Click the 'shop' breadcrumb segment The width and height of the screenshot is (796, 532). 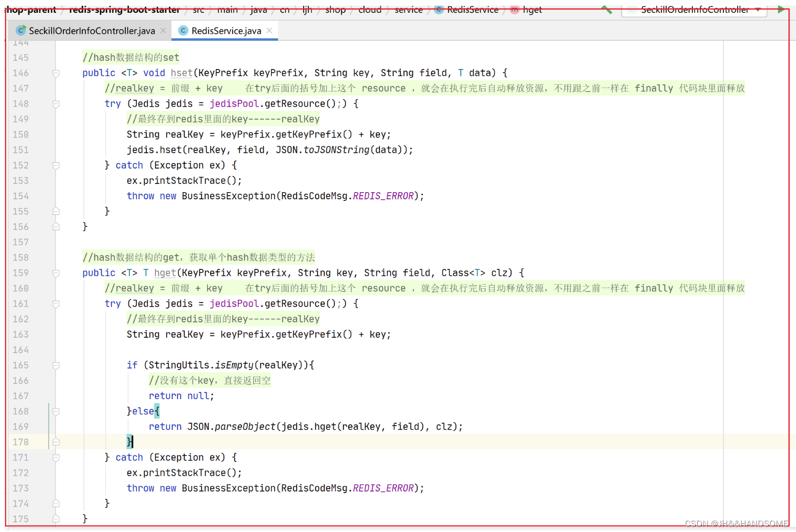(335, 9)
